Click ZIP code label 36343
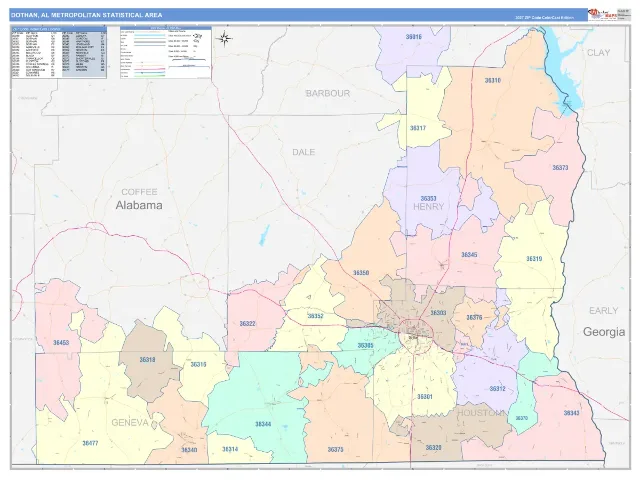Screen dimensions: 640x480 tap(571, 413)
